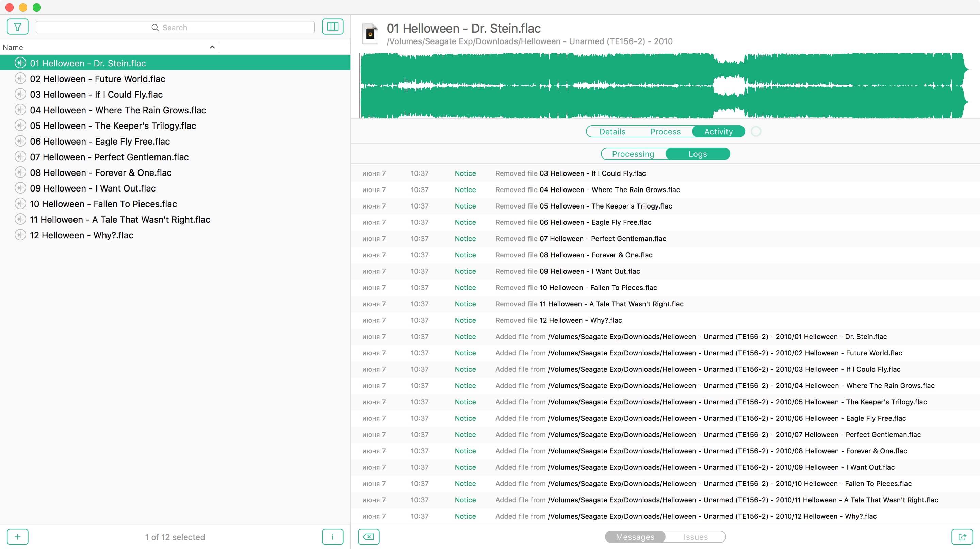This screenshot has height=549, width=980.
Task: Switch to the Process tab
Action: tap(665, 132)
